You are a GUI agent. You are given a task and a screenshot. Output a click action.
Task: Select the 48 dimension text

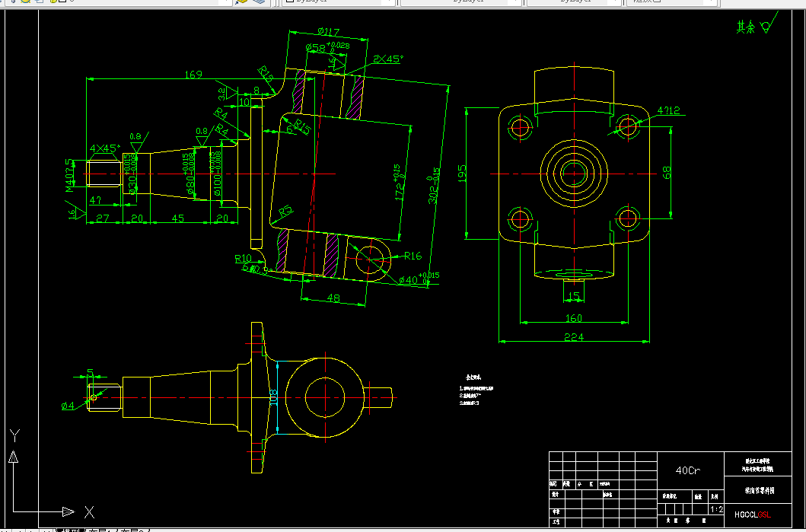pos(333,298)
